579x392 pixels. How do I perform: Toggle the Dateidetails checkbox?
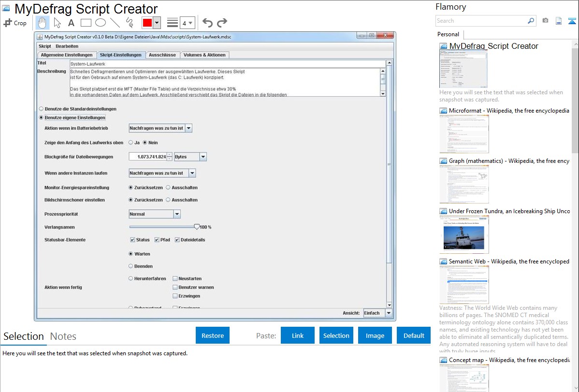pyautogui.click(x=177, y=240)
